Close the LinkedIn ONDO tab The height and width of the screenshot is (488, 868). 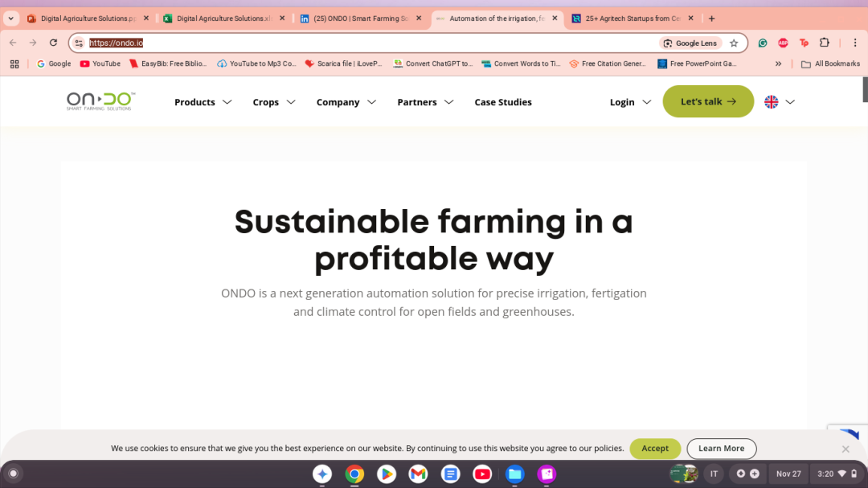[419, 18]
